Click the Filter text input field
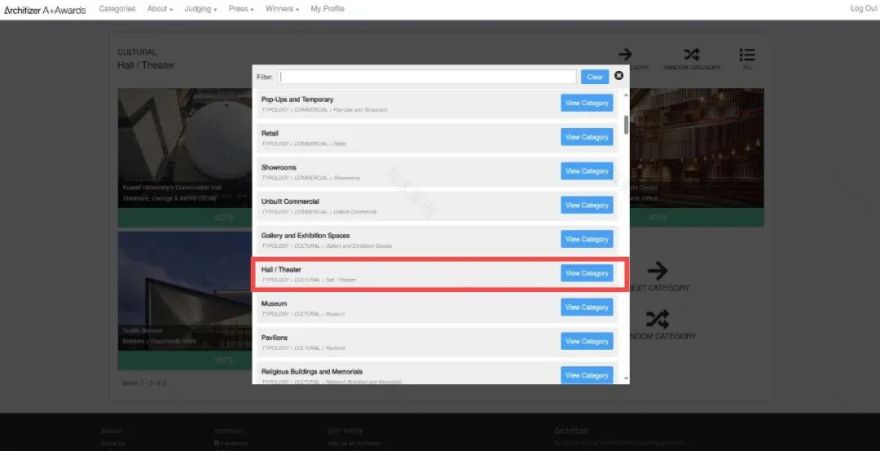This screenshot has width=880, height=451. pyautogui.click(x=427, y=77)
